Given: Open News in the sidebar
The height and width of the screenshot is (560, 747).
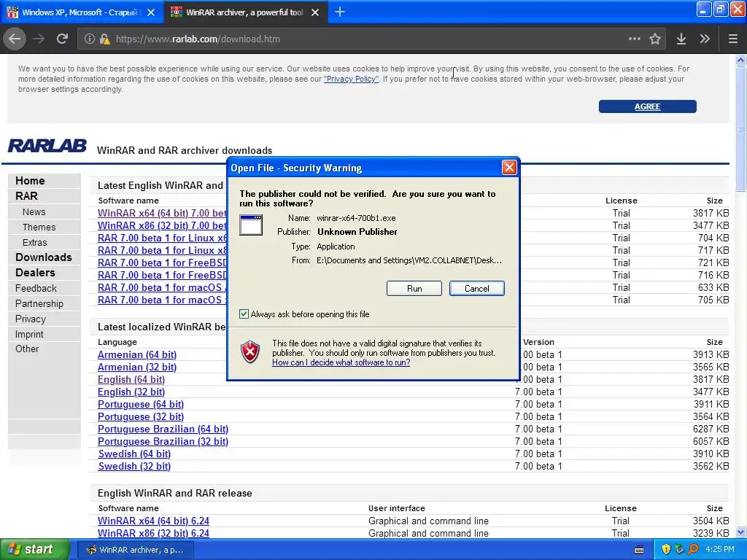Looking at the screenshot, I should [x=34, y=212].
